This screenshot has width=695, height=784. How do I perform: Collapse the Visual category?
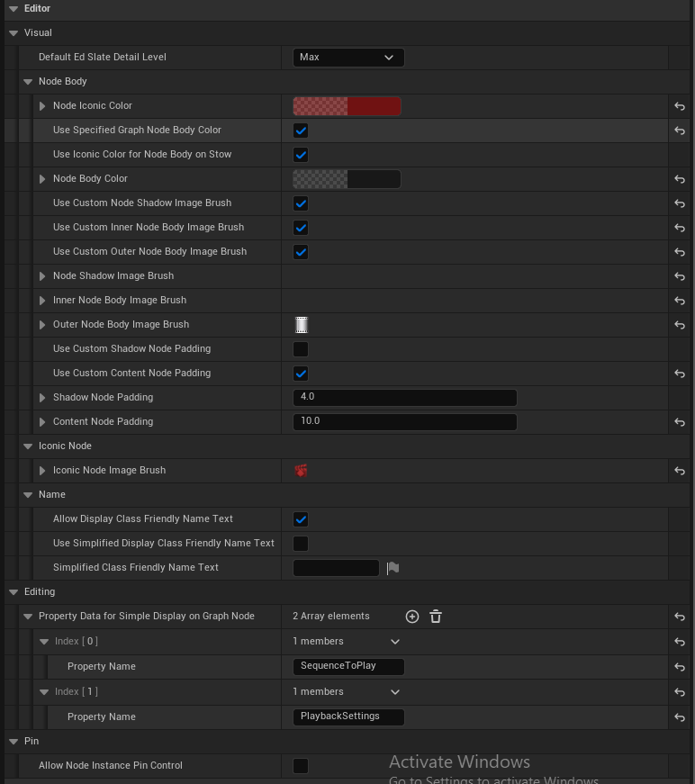(14, 33)
